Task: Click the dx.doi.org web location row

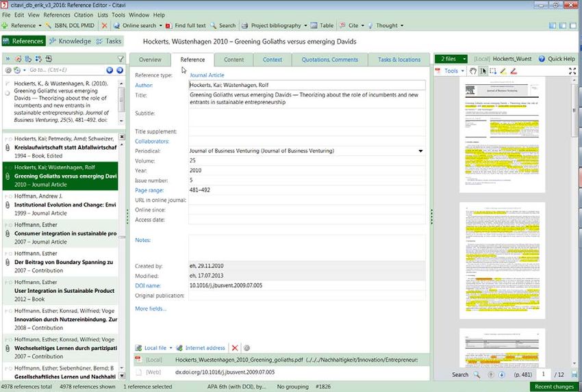Action: tap(281, 372)
